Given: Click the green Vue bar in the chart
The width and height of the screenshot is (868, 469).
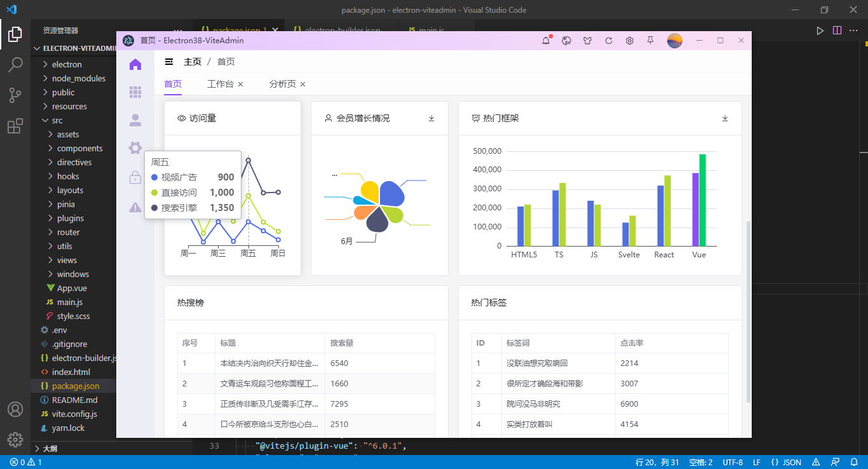Looking at the screenshot, I should click(x=703, y=200).
